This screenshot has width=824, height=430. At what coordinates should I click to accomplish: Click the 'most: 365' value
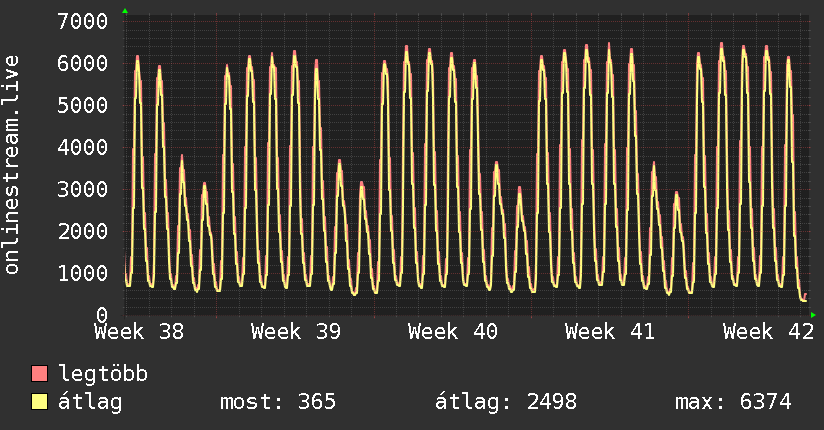pos(278,402)
